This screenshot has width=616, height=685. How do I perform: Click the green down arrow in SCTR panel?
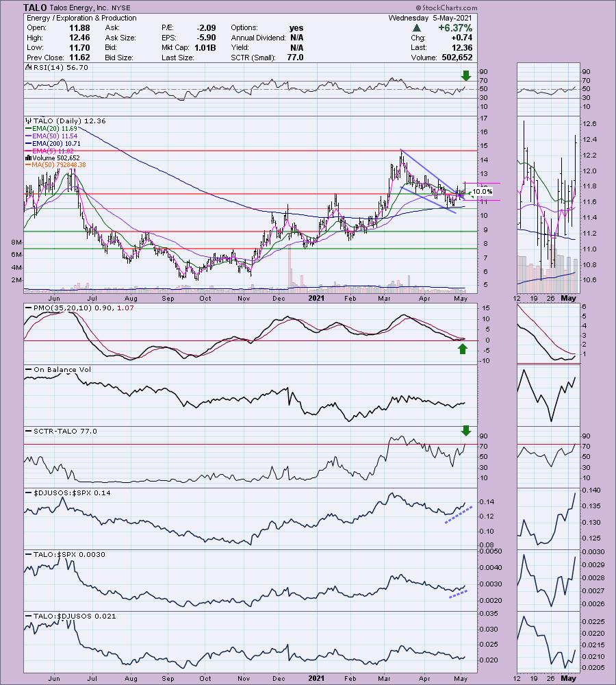pos(466,431)
